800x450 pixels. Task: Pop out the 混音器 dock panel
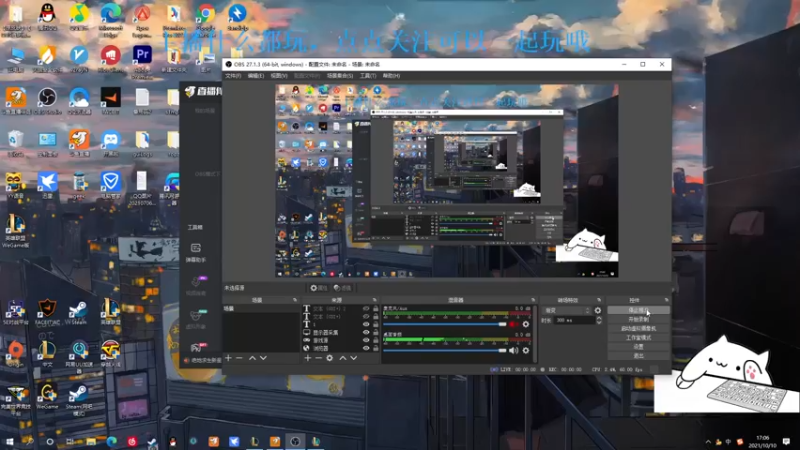coord(533,300)
